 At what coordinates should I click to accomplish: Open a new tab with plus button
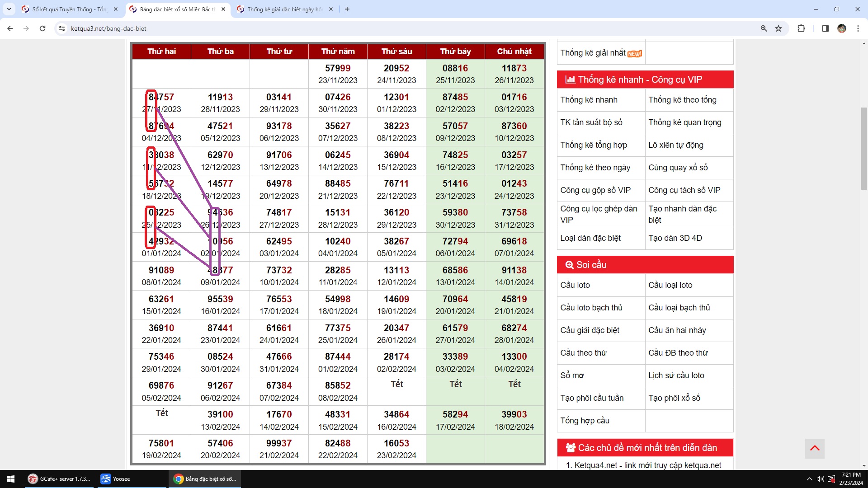347,9
